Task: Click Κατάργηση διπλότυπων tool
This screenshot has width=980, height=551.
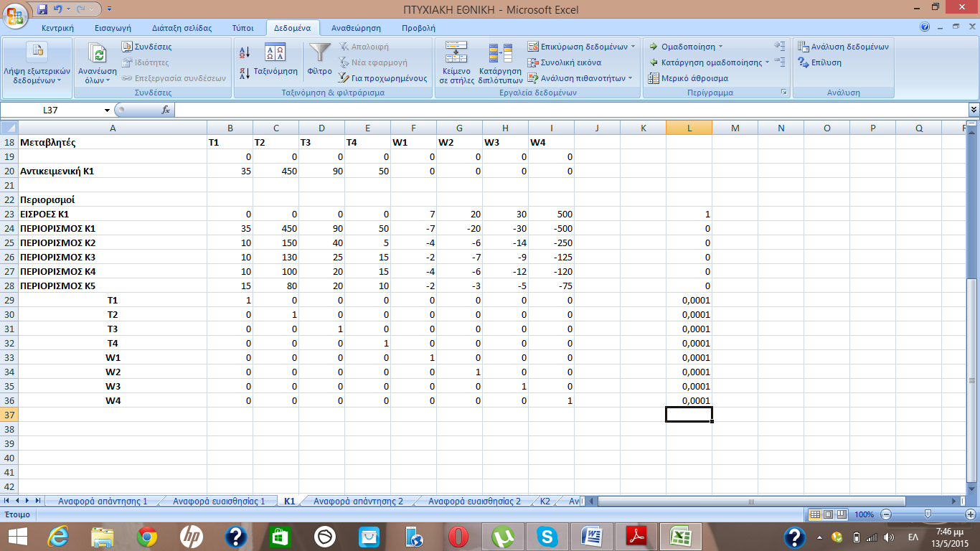Action: (x=500, y=63)
